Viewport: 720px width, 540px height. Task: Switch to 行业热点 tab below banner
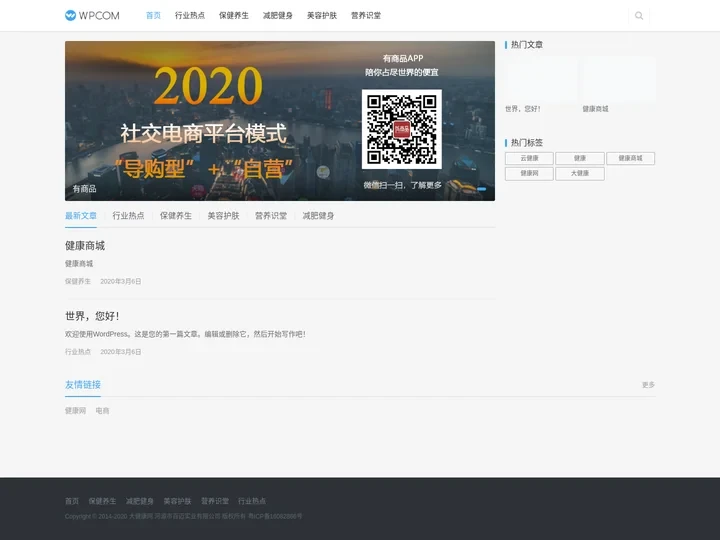point(128,216)
